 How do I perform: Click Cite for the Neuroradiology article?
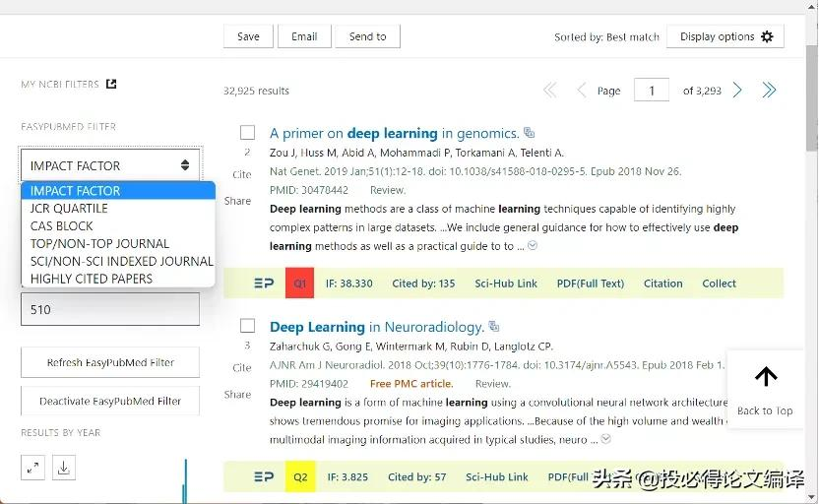[x=242, y=368]
